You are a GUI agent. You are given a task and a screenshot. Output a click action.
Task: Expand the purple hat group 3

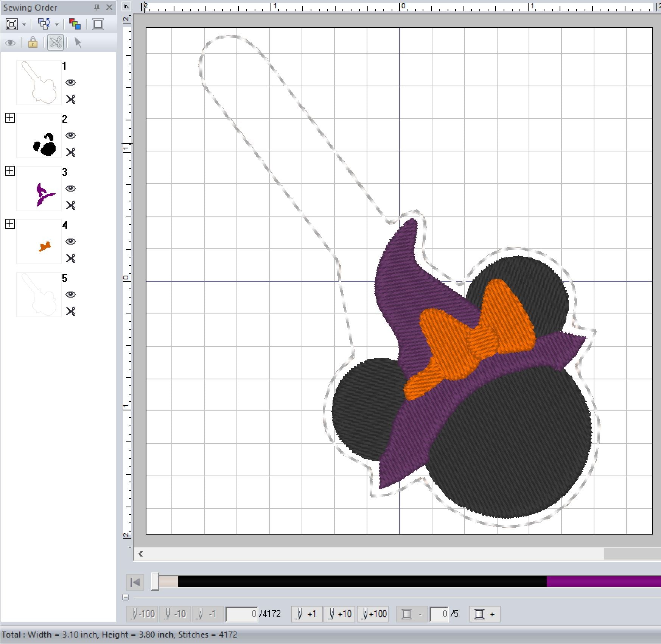click(x=10, y=171)
